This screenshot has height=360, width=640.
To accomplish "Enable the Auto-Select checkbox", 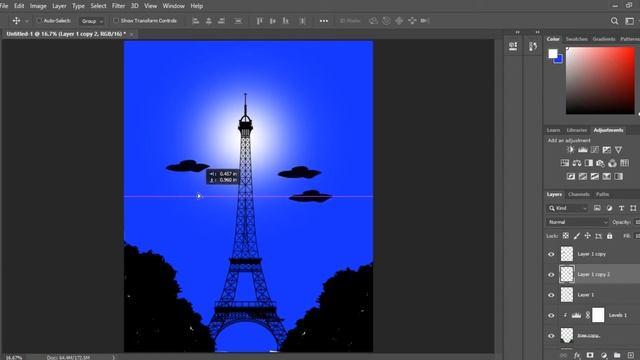I will [39, 20].
